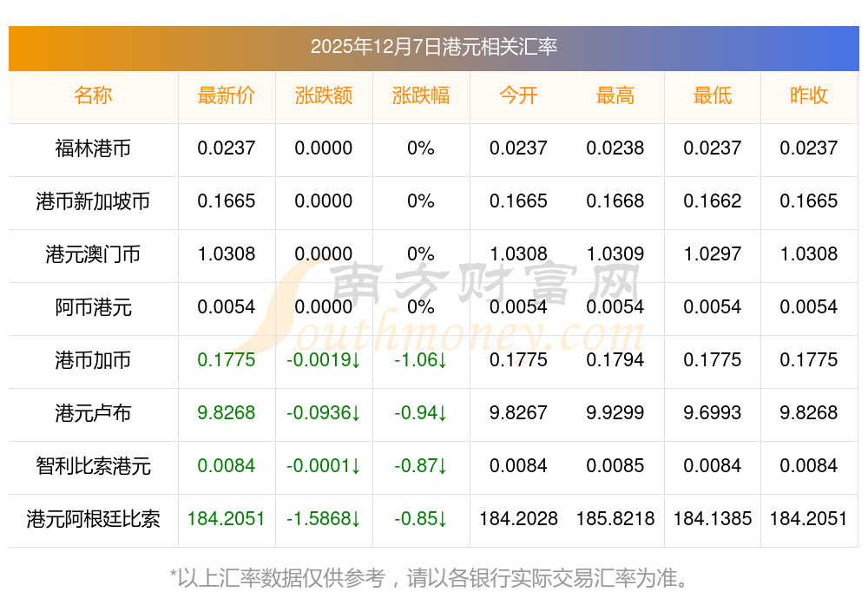Click the 最高 column header
The height and width of the screenshot is (605, 868).
pos(615,95)
